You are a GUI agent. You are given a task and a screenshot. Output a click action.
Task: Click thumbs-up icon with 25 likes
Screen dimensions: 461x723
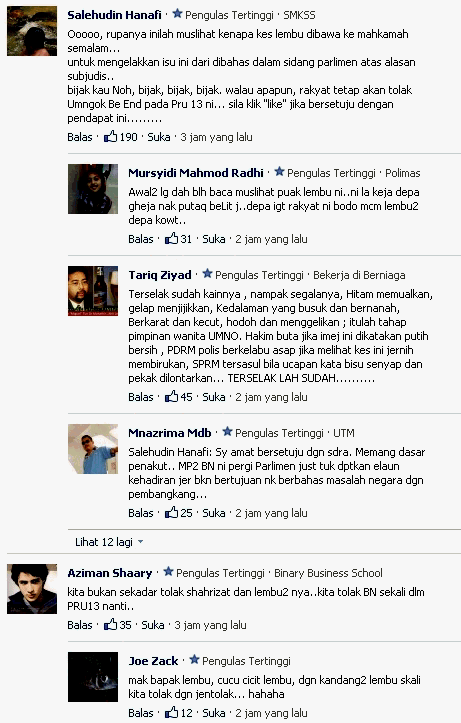[171, 512]
